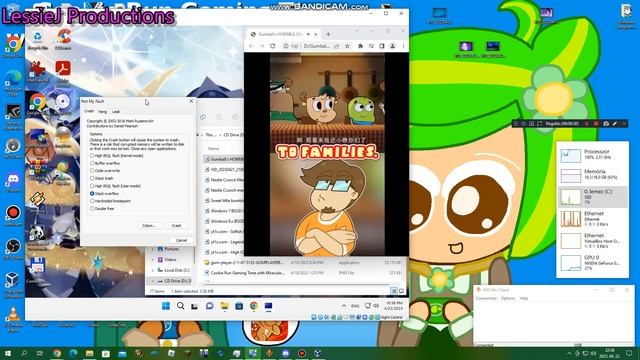Select High IRQL fault (User-mode) option
The image size is (640, 360).
pos(116,186)
